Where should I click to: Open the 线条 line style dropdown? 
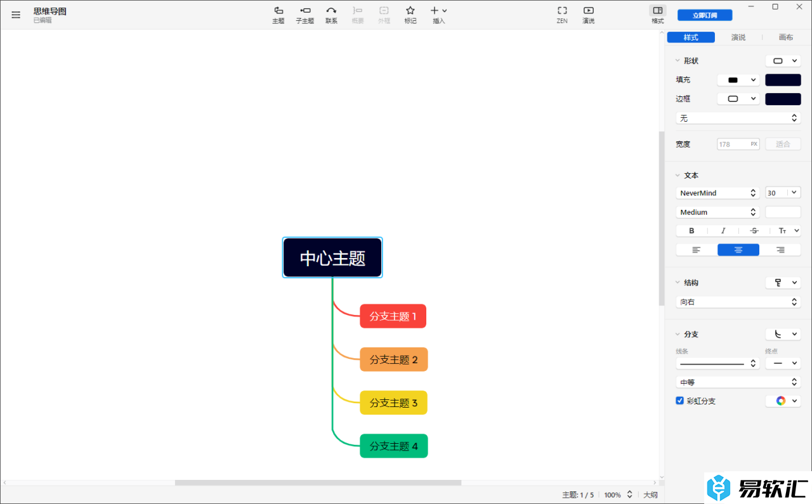point(717,363)
